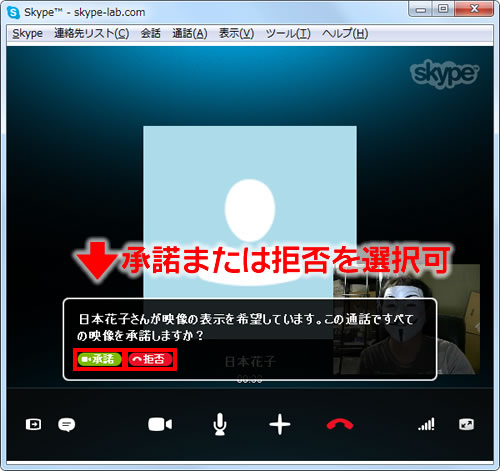Show the contact list sidebar icon
The height and width of the screenshot is (471, 500).
[33, 424]
